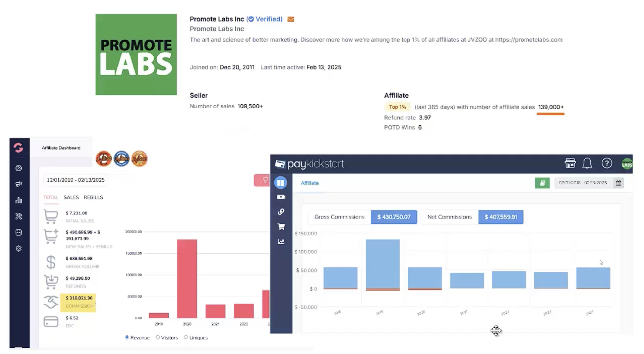Image resolution: width=644 pixels, height=354 pixels.
Task: Click the Promote Labs logo image
Action: (x=136, y=55)
